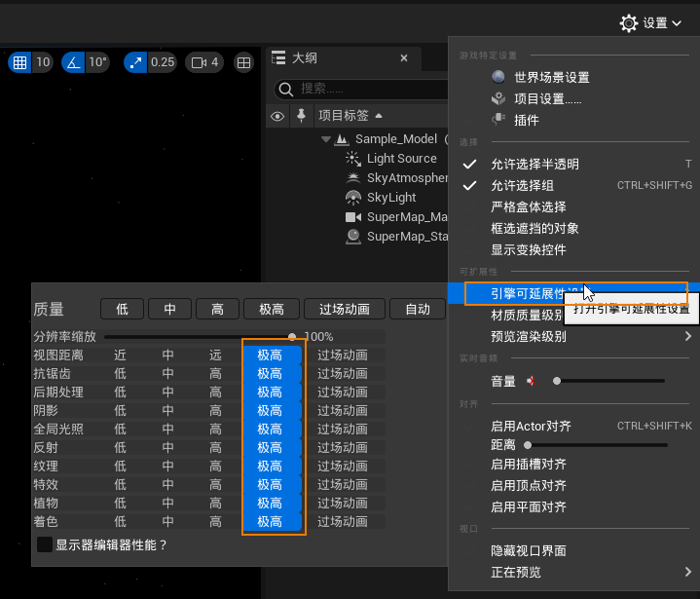Collapse the Sample_Model tree item
This screenshot has width=700, height=599.
pos(326,139)
